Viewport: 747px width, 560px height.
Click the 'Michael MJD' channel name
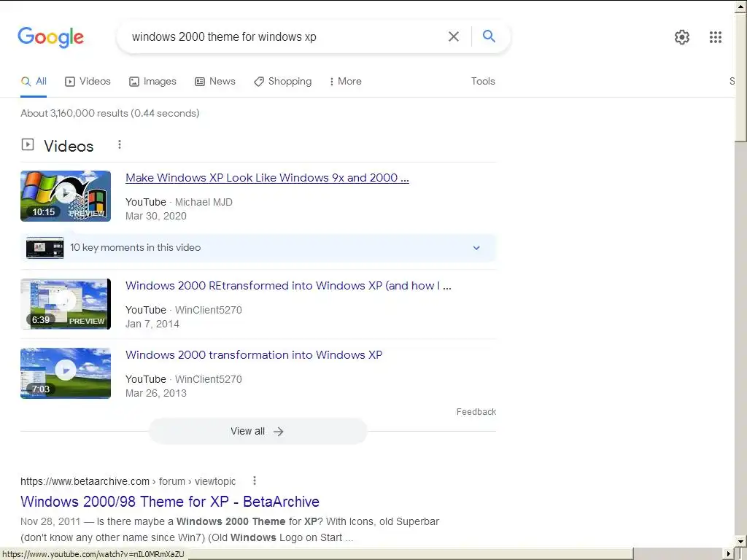tap(204, 203)
